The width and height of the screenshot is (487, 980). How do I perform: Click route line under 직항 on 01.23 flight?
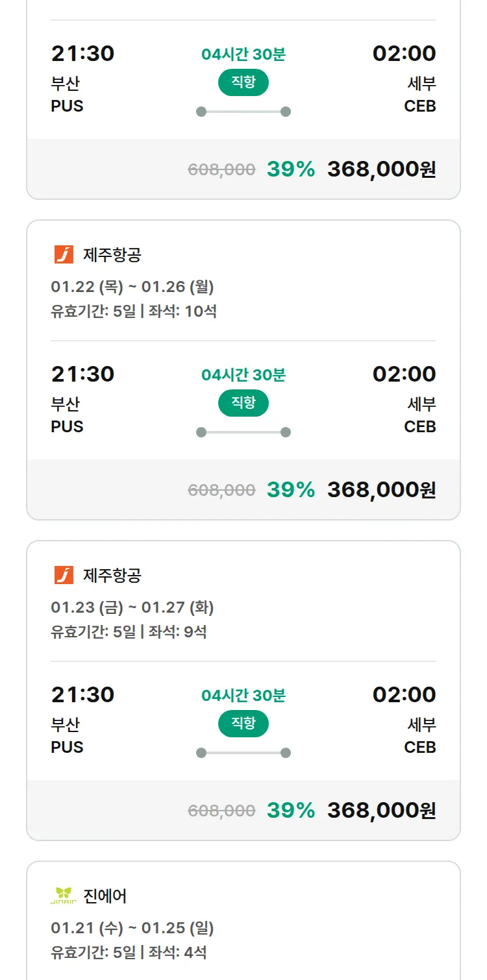(x=243, y=753)
